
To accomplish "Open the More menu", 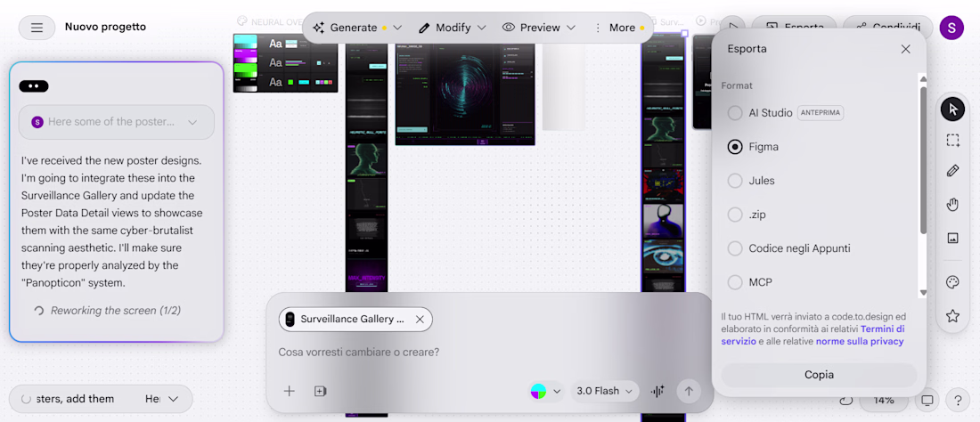I will [618, 28].
